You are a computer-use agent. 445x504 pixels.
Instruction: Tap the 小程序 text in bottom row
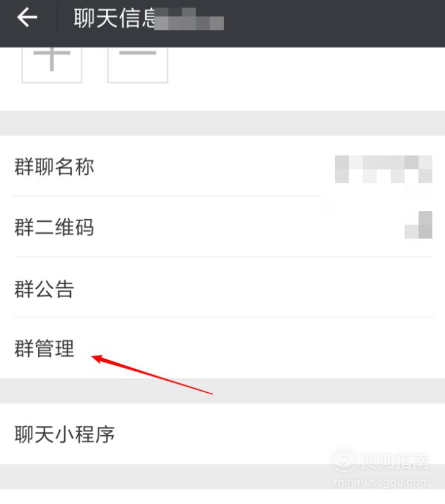85,435
